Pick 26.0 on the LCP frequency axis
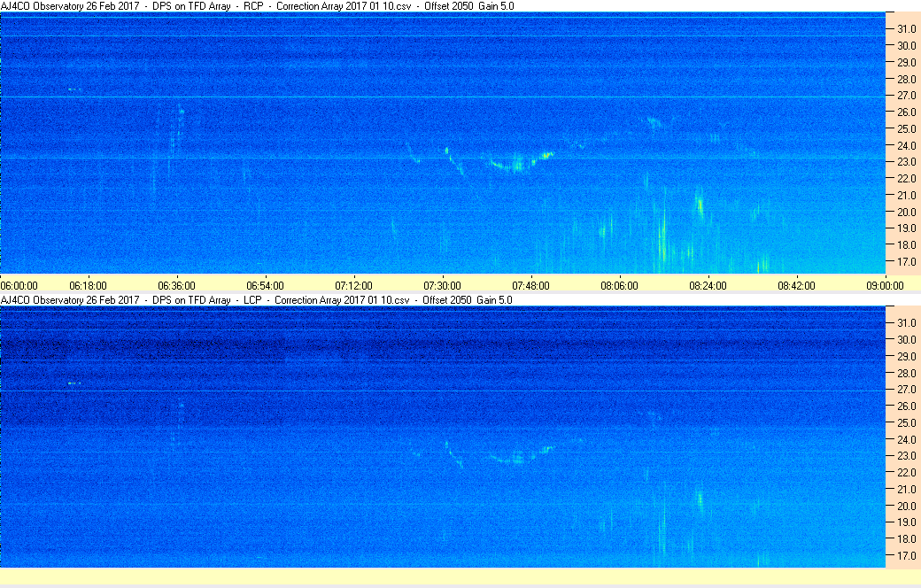 pyautogui.click(x=906, y=406)
